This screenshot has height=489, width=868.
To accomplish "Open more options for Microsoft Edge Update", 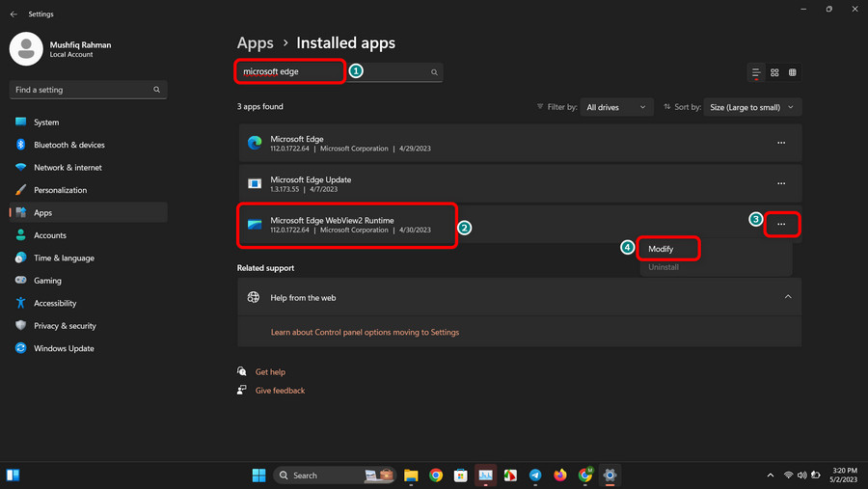I will click(781, 183).
